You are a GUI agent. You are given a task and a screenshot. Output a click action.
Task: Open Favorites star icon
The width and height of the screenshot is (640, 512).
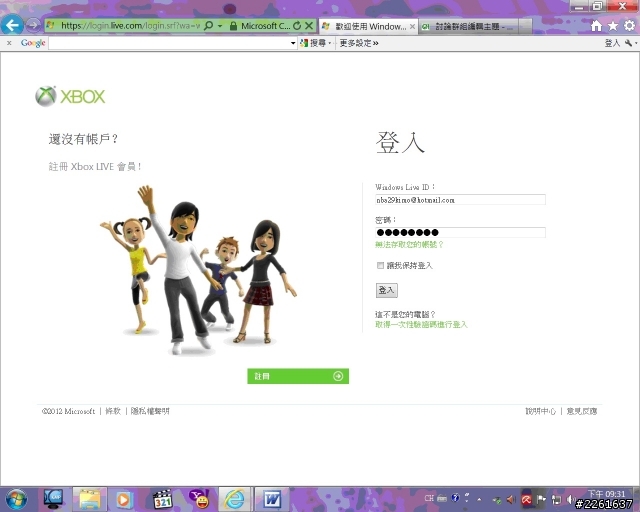[x=613, y=26]
